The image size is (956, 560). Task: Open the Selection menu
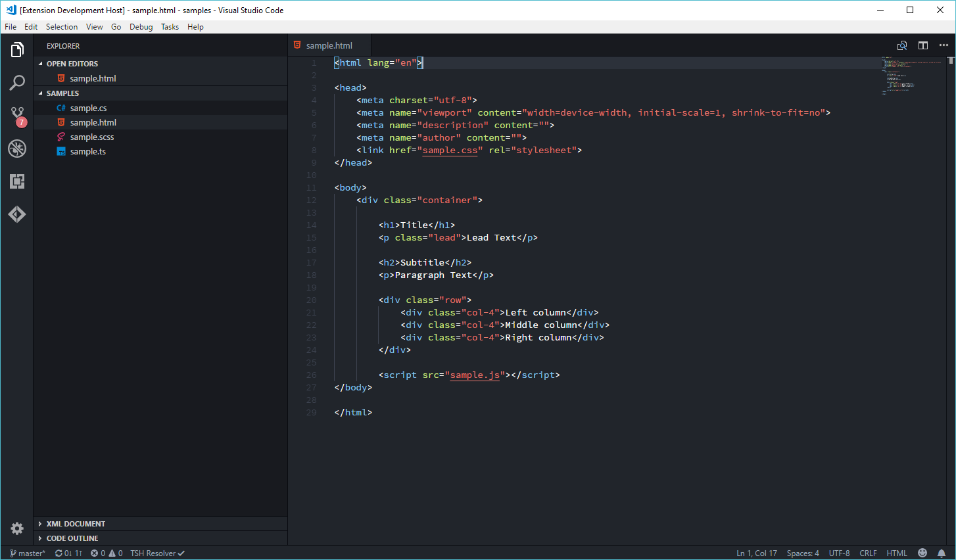pos(62,27)
